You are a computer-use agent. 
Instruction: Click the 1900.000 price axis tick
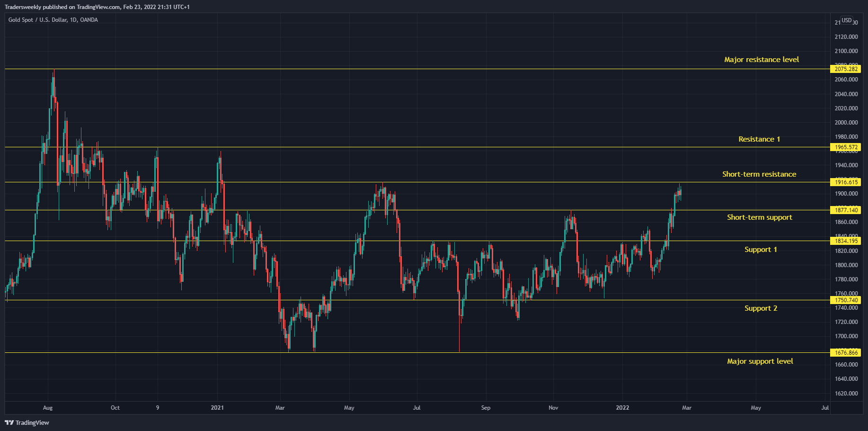[x=846, y=194]
